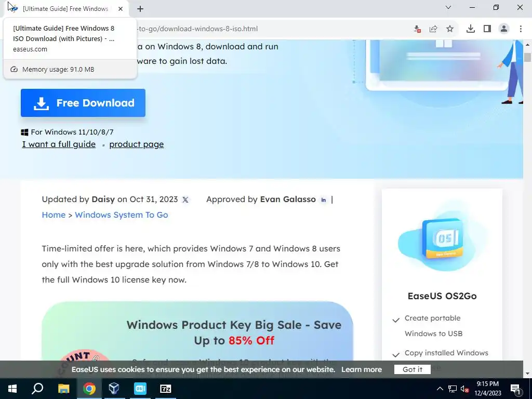
Task: Open the tab search chevron
Action: point(448,7)
